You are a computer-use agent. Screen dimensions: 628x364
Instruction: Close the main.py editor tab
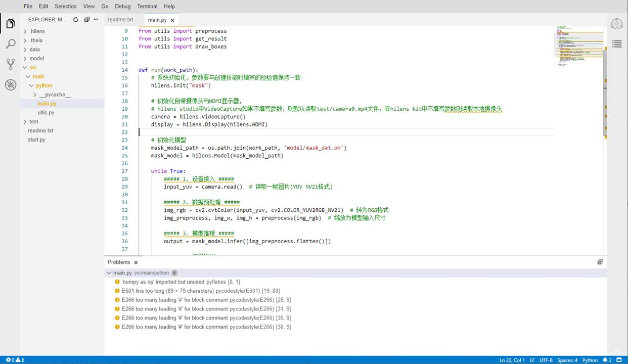pos(172,20)
